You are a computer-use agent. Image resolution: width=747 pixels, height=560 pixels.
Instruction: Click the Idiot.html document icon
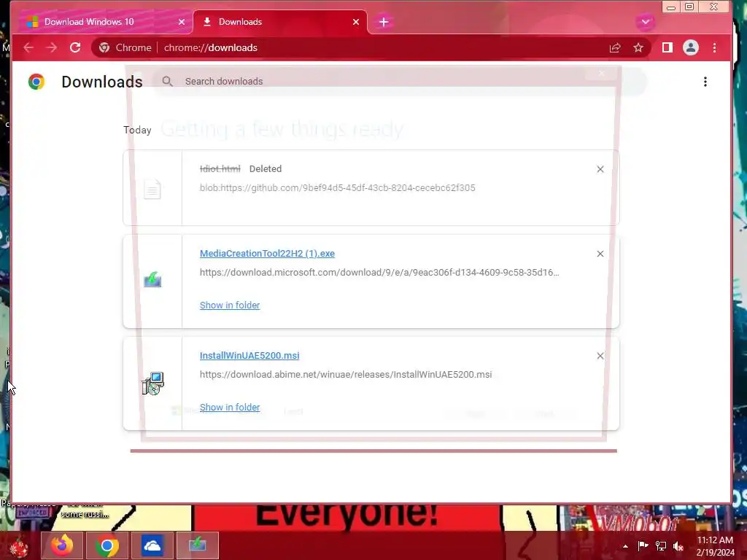point(152,189)
